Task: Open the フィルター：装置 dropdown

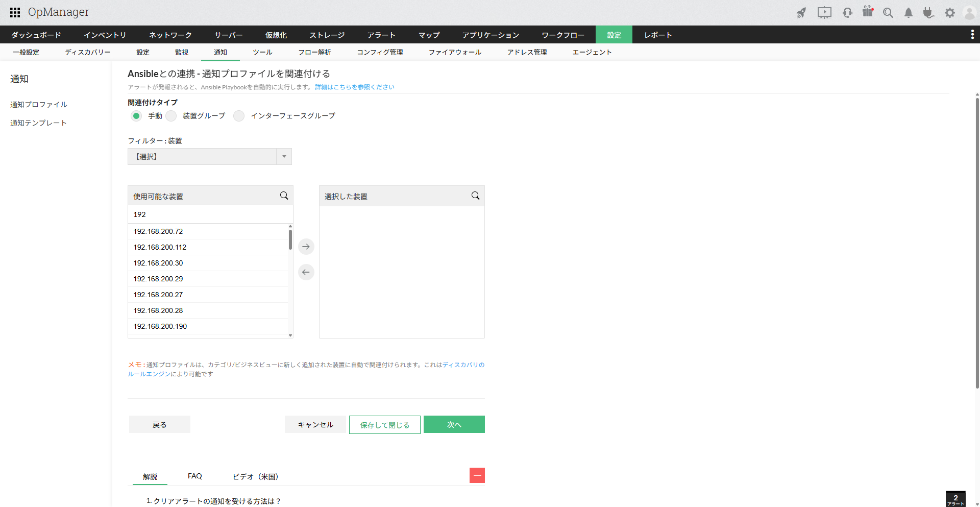Action: click(x=210, y=156)
